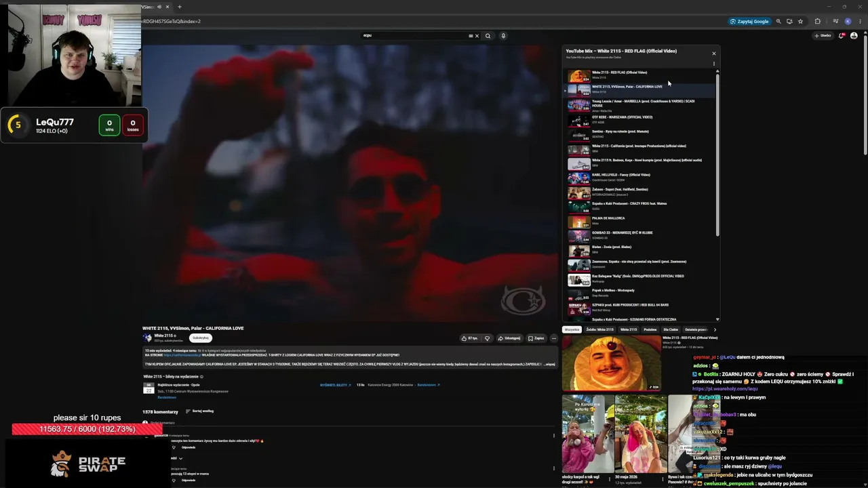Select 'White 2115 - California' playlist entry
Screen dimensions: 868x488
pos(641,148)
